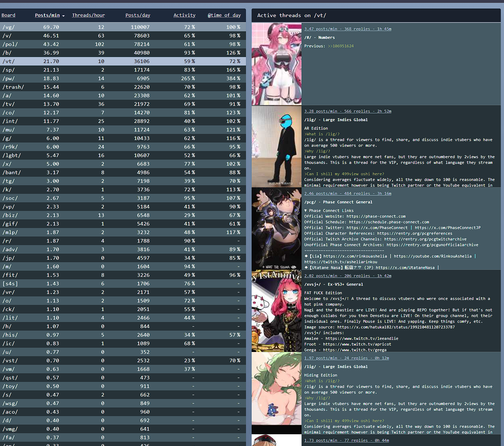Open the Phase Connect General thumbnail
Image resolution: width=504 pixels, height=446 pixels.
(x=277, y=229)
